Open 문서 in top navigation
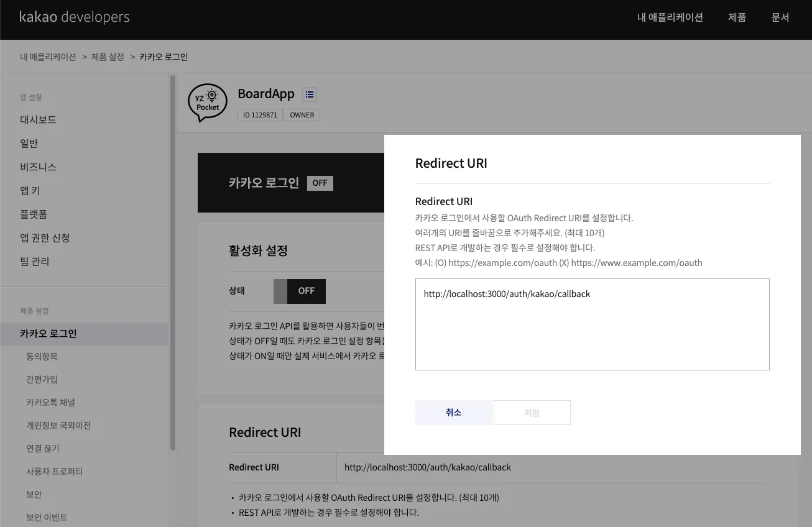Viewport: 812px width, 527px height. tap(780, 17)
